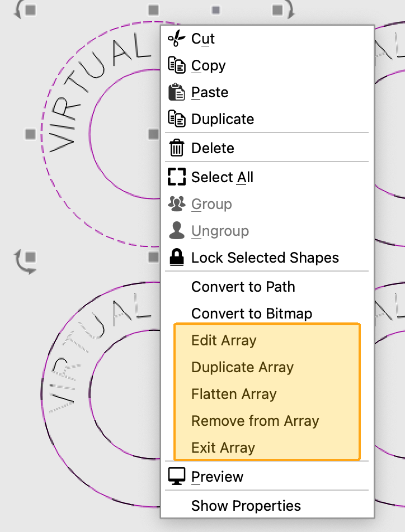Choose Convert to Path

(x=243, y=287)
